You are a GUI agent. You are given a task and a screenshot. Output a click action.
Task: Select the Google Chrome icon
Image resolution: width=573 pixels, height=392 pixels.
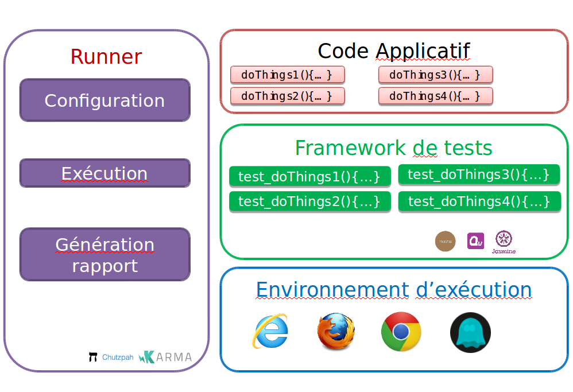coord(401,331)
